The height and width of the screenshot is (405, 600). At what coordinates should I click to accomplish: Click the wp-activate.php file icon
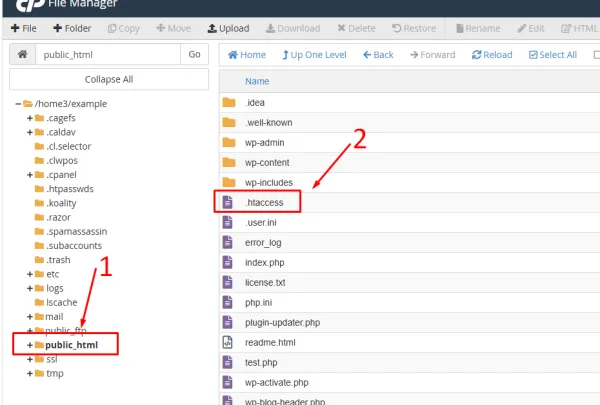click(227, 382)
